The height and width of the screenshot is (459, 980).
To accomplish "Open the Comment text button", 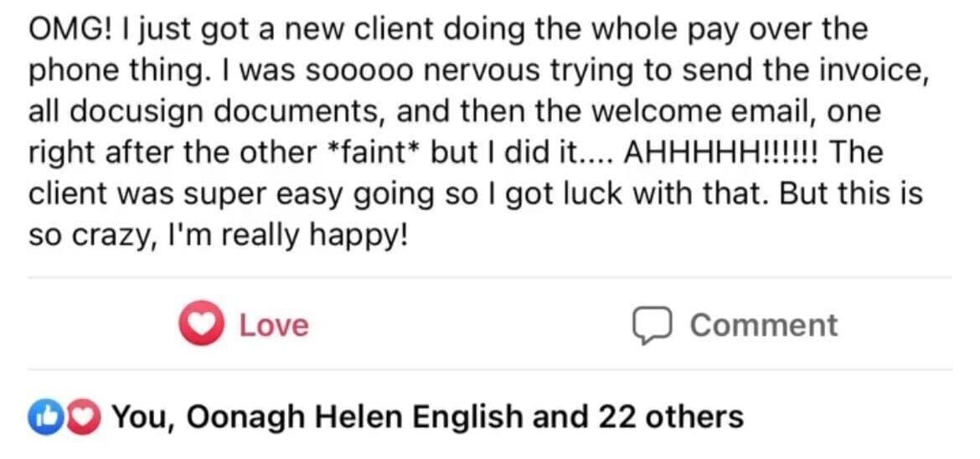I will tap(763, 325).
